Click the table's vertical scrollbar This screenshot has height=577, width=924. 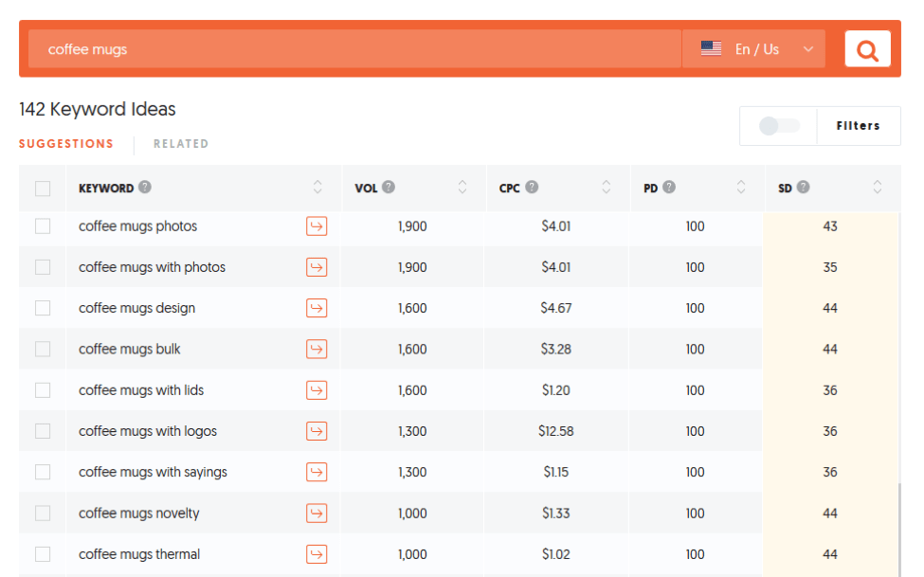pyautogui.click(x=899, y=530)
